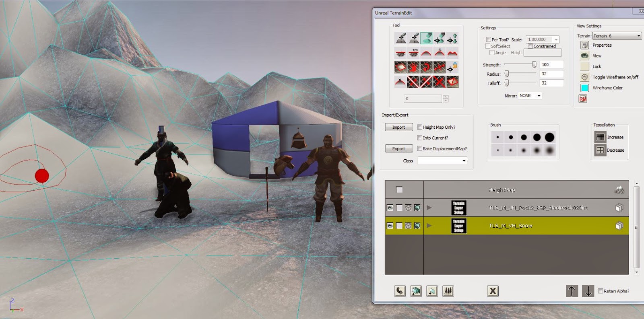Enable SoftSelect checkbox
The image size is (644, 319).
pos(488,46)
